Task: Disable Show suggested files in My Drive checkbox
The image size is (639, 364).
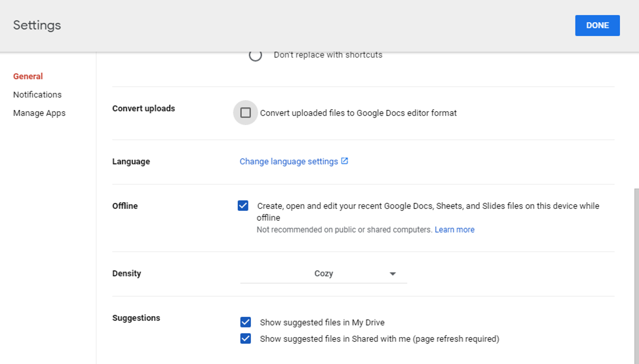Action: click(x=246, y=322)
